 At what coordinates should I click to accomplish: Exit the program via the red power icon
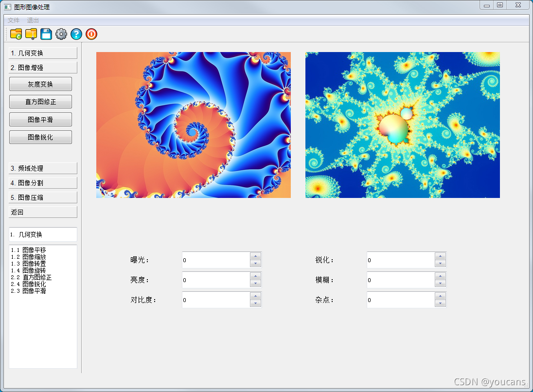(x=91, y=34)
